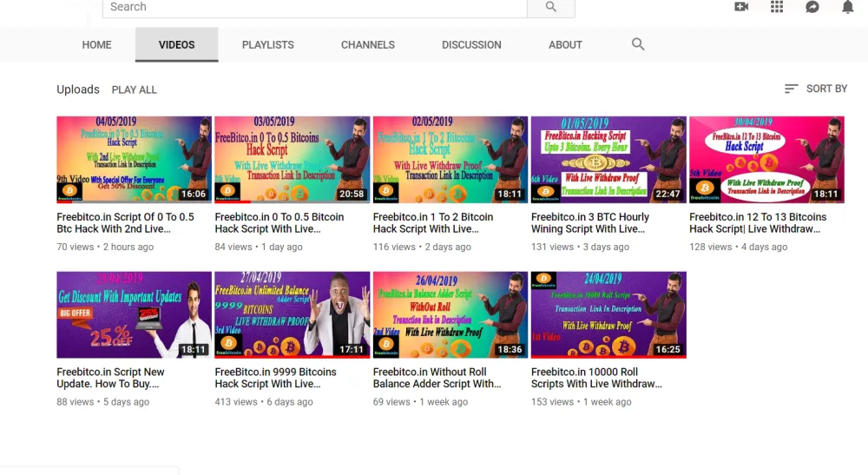The height and width of the screenshot is (475, 868).
Task: Switch to the ABOUT tab
Action: (565, 45)
